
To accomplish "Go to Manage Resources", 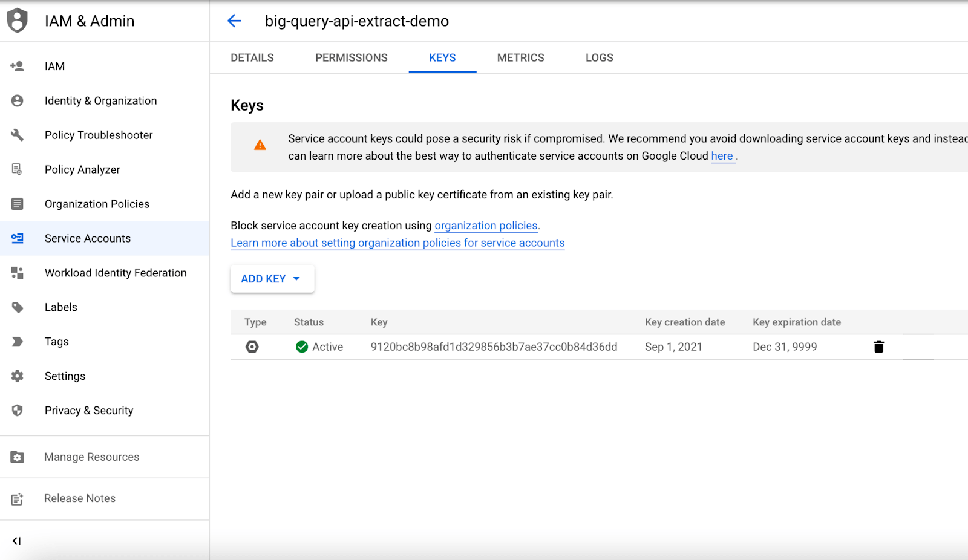I will pyautogui.click(x=91, y=457).
